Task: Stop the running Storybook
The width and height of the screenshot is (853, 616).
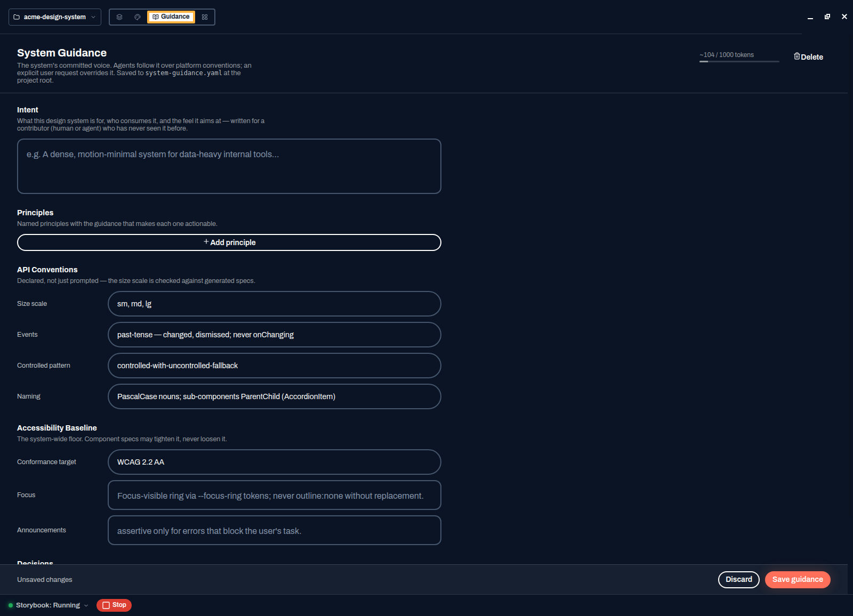Action: pyautogui.click(x=114, y=605)
